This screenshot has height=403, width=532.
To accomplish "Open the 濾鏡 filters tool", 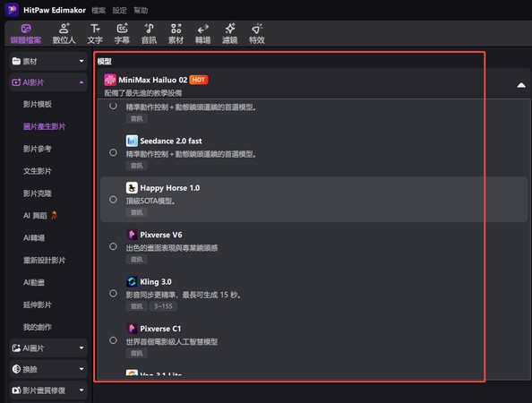I will point(229,34).
